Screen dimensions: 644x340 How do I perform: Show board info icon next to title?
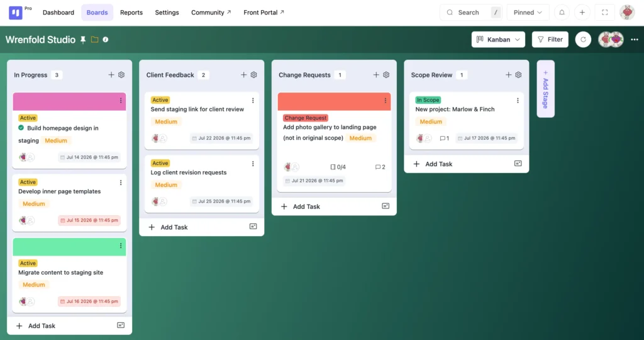tap(106, 40)
